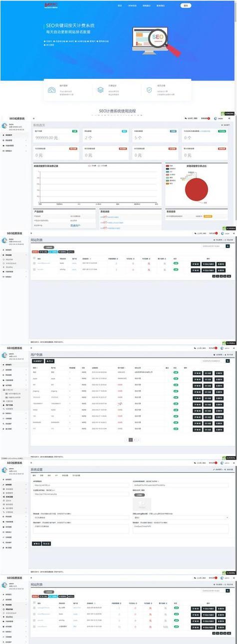The image size is (237, 644).
Task: Click the magnifier search icon on first 网站列表 page
Action: tap(228, 246)
